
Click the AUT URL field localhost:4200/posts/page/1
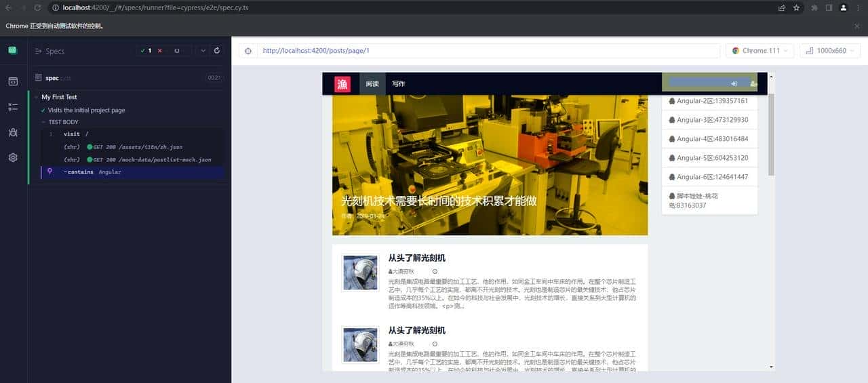point(488,51)
